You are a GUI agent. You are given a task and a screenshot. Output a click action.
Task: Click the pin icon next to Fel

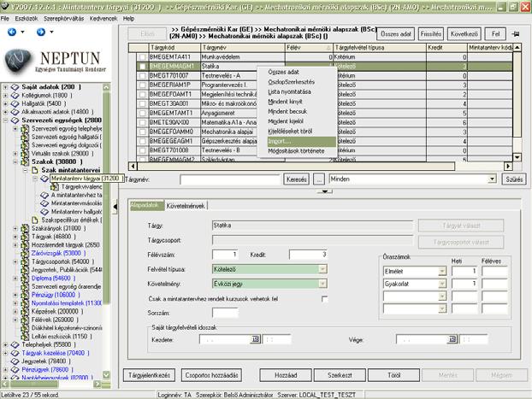[x=516, y=34]
